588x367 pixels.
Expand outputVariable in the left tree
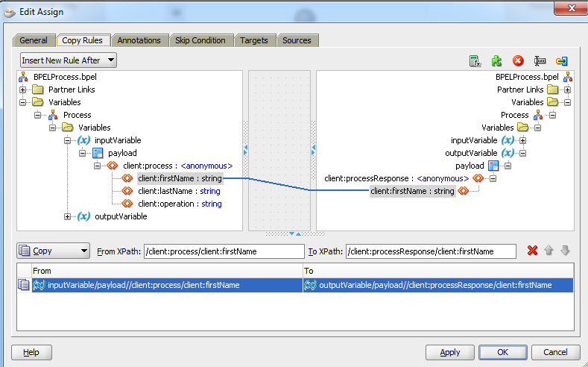[68, 216]
